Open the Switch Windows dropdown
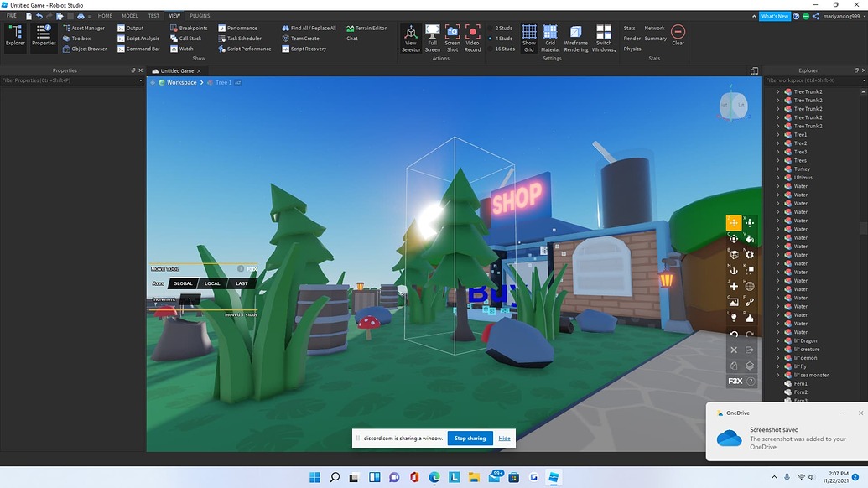The height and width of the screenshot is (488, 868). (x=605, y=37)
